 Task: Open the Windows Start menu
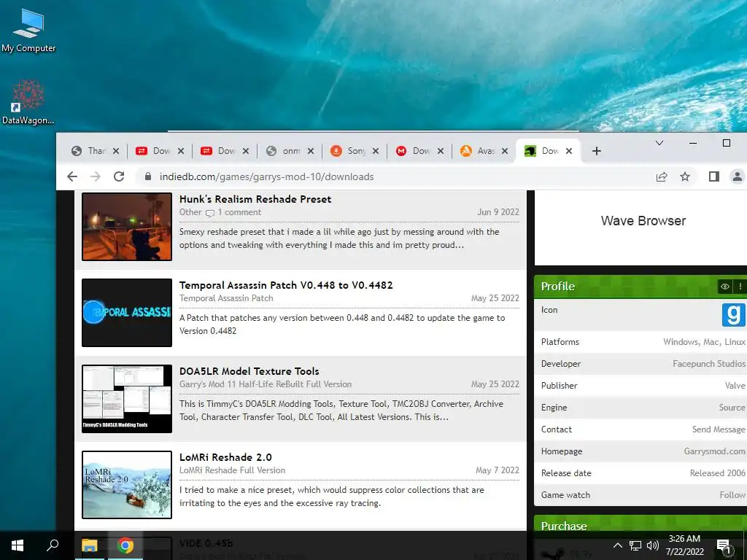point(18,545)
